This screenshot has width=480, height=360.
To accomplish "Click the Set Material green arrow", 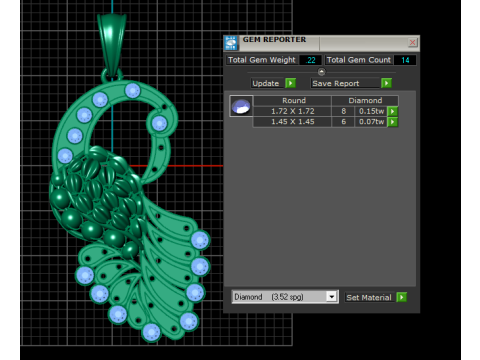I will pos(402,297).
